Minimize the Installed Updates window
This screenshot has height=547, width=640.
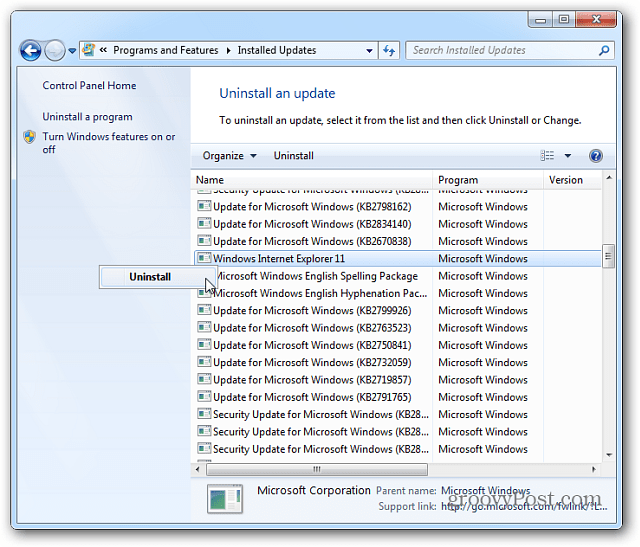pos(540,20)
